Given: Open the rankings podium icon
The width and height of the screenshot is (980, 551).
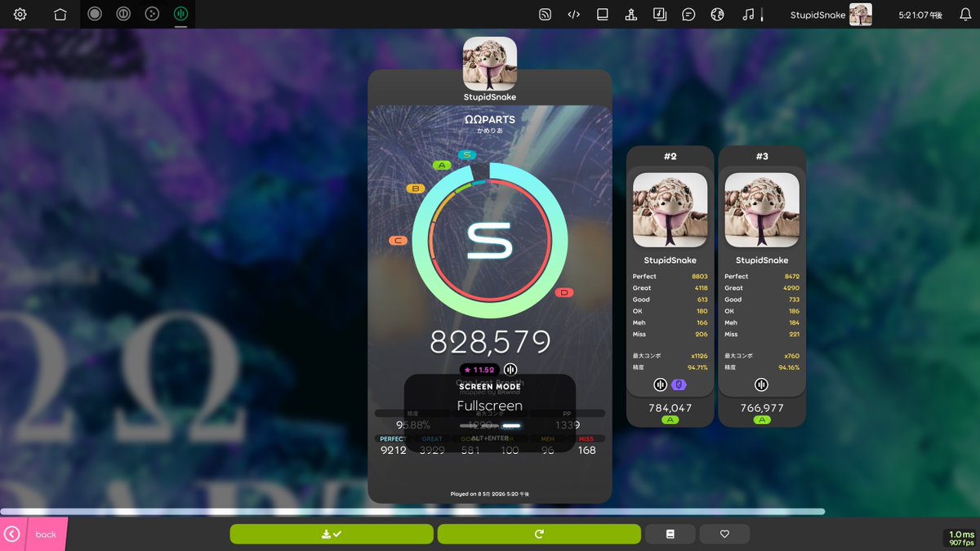Looking at the screenshot, I should pyautogui.click(x=631, y=15).
